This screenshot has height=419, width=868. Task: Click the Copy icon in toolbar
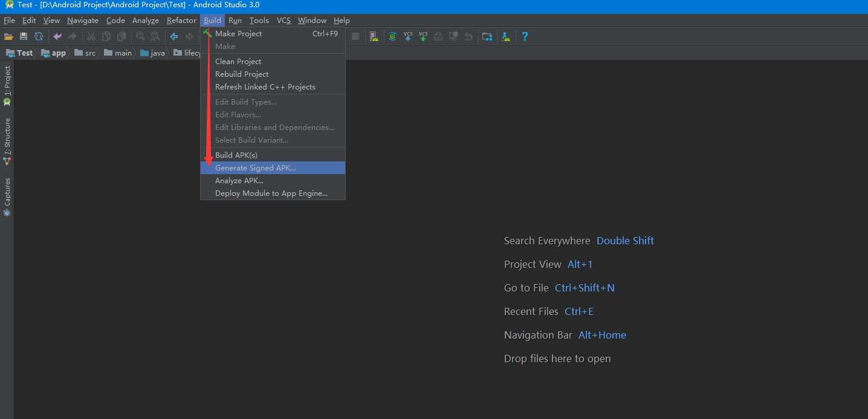[106, 36]
